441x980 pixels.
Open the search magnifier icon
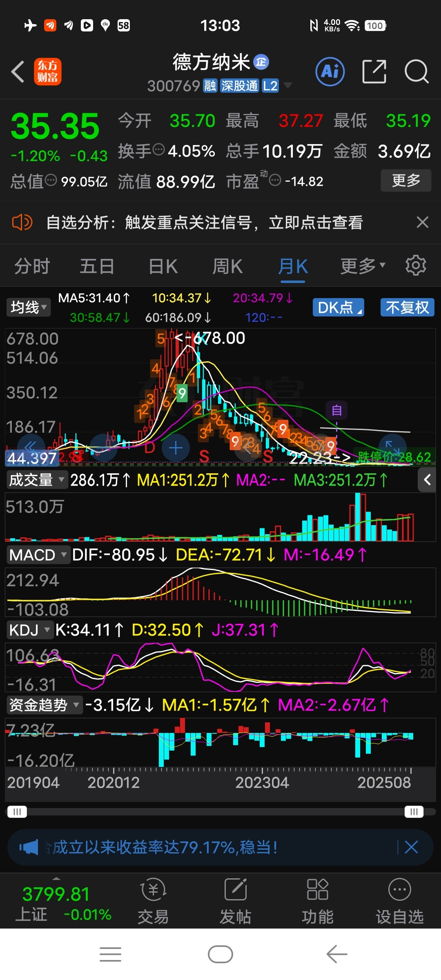click(416, 72)
